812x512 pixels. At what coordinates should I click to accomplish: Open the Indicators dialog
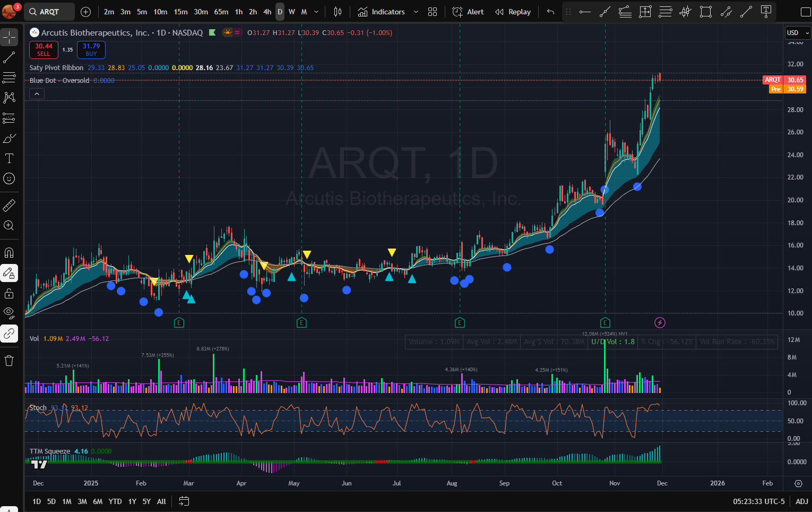coord(382,12)
